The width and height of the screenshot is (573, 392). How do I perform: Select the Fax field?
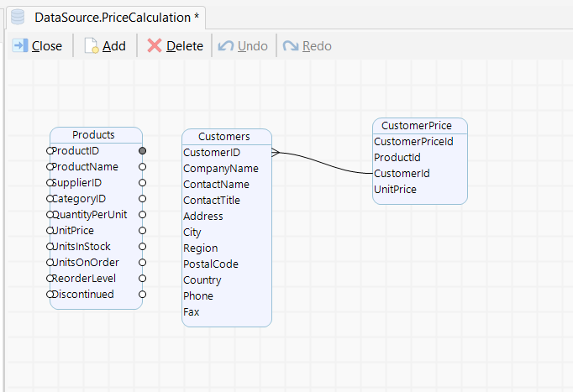pos(191,311)
